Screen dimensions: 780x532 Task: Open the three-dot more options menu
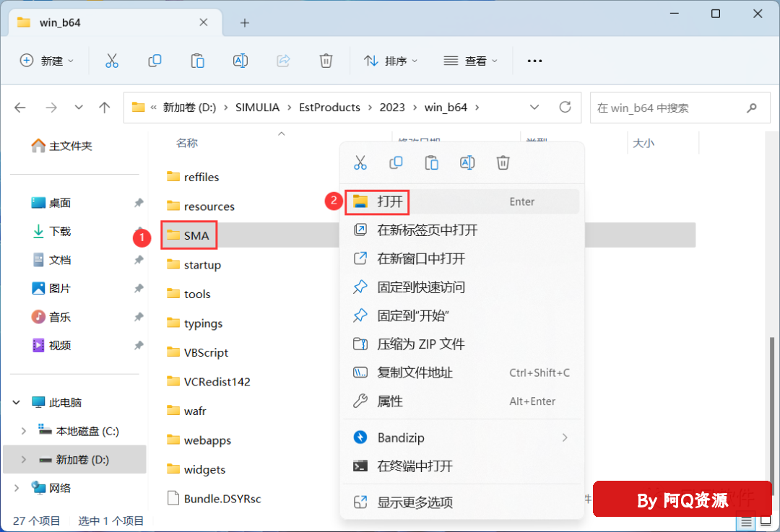click(x=534, y=61)
